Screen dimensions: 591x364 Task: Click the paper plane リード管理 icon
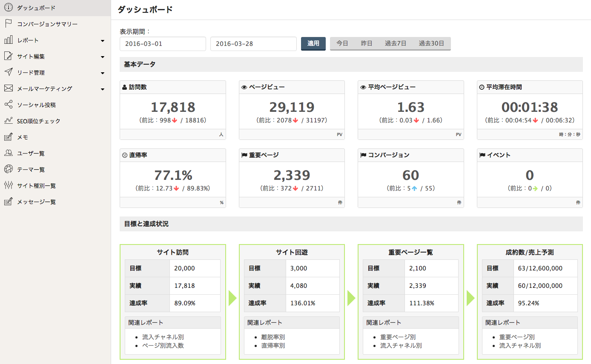8,72
